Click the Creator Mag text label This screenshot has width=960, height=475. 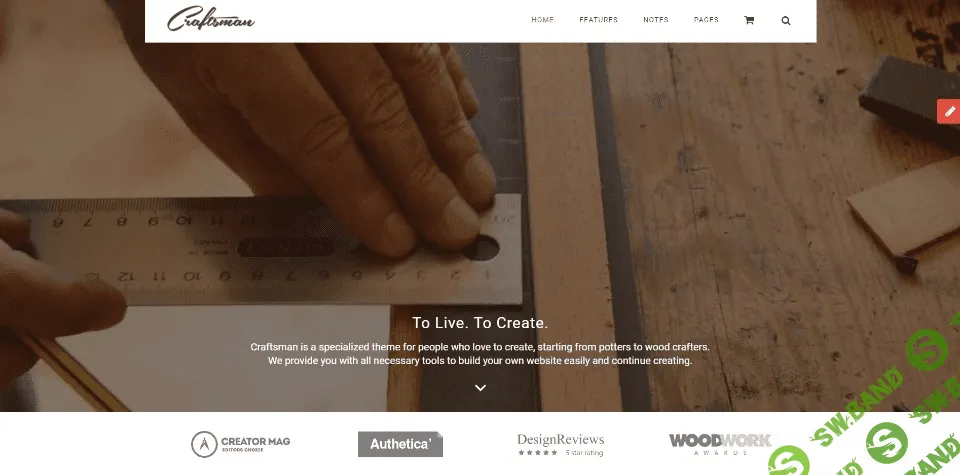(255, 441)
